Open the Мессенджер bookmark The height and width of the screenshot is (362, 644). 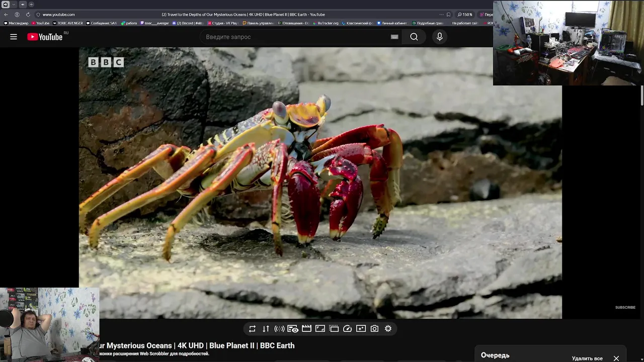click(16, 23)
